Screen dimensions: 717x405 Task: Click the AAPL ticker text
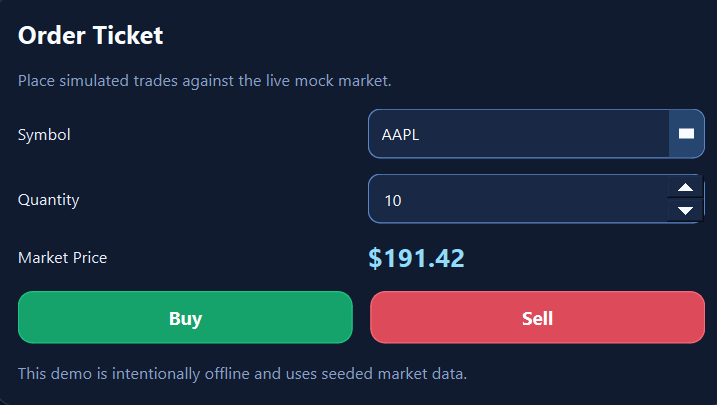tap(400, 134)
